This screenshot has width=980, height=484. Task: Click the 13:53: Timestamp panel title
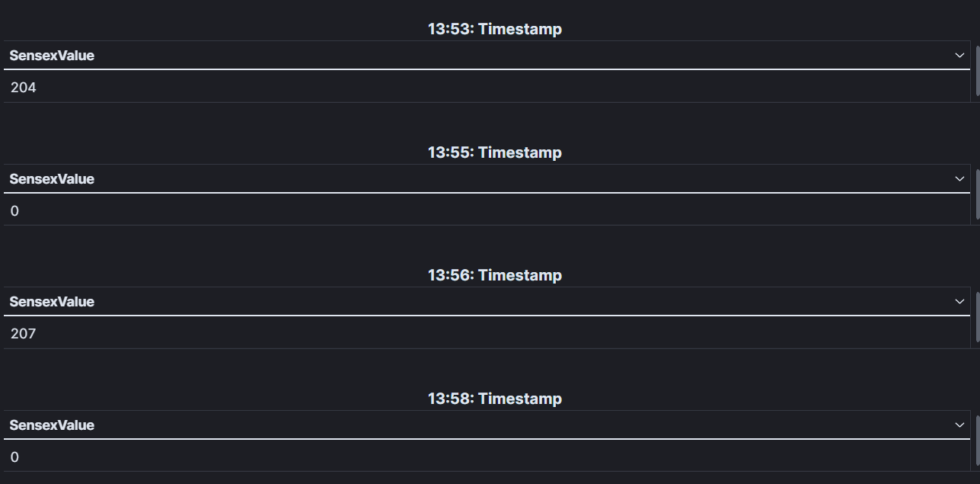(x=495, y=30)
